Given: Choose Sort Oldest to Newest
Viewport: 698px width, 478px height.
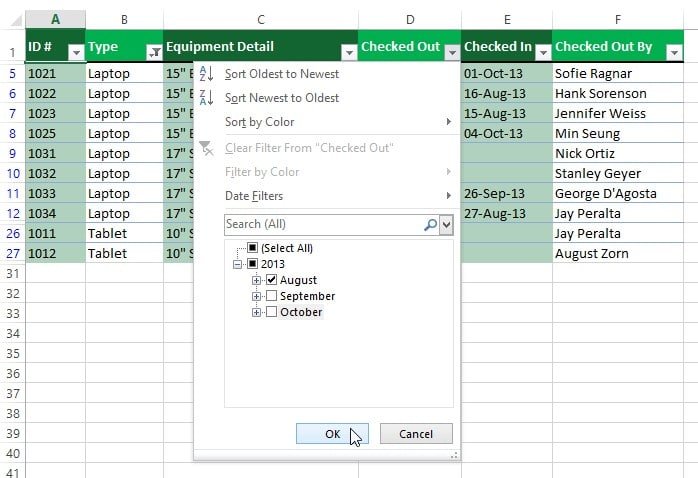Looking at the screenshot, I should coord(326,74).
